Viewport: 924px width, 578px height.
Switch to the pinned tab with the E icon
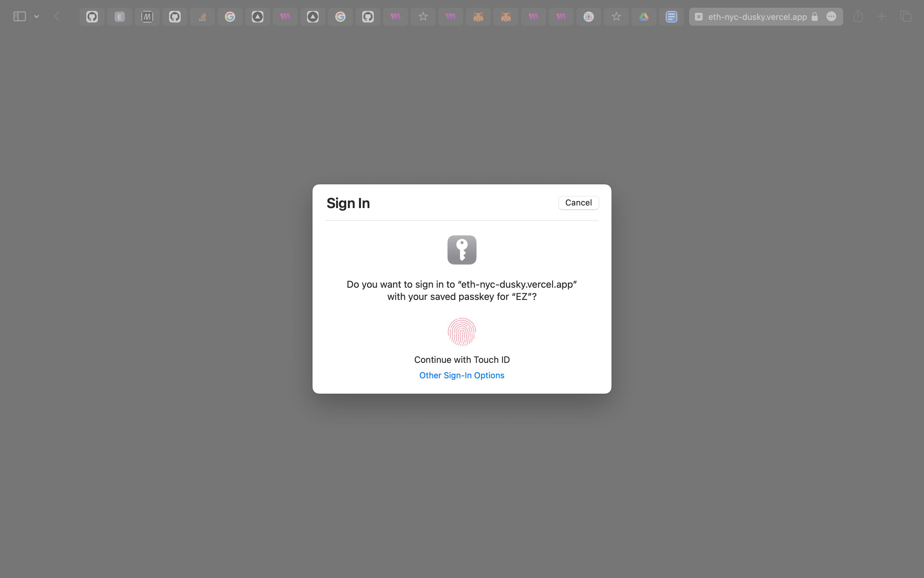pos(119,16)
